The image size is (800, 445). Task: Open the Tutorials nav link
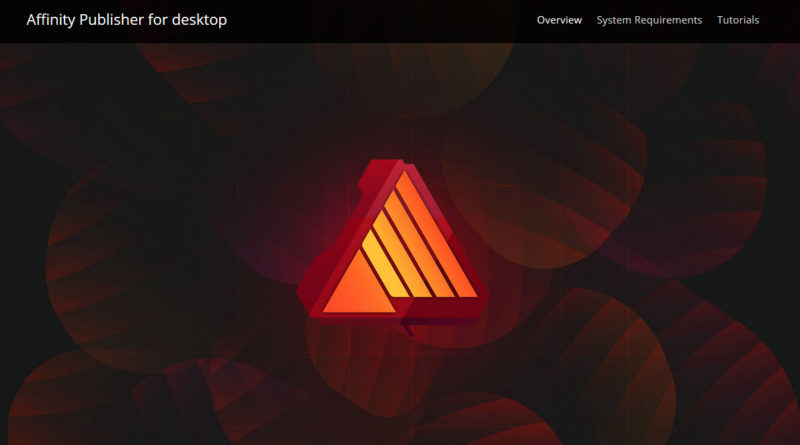pyautogui.click(x=738, y=20)
